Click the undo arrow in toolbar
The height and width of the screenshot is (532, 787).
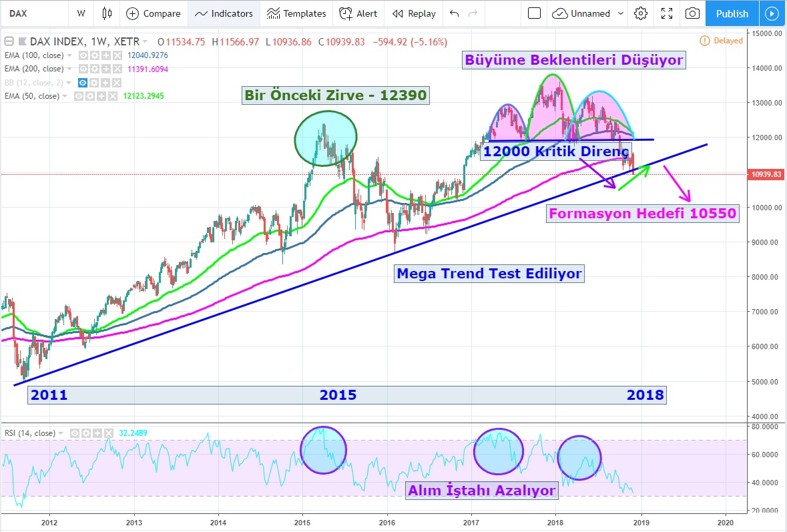455,13
